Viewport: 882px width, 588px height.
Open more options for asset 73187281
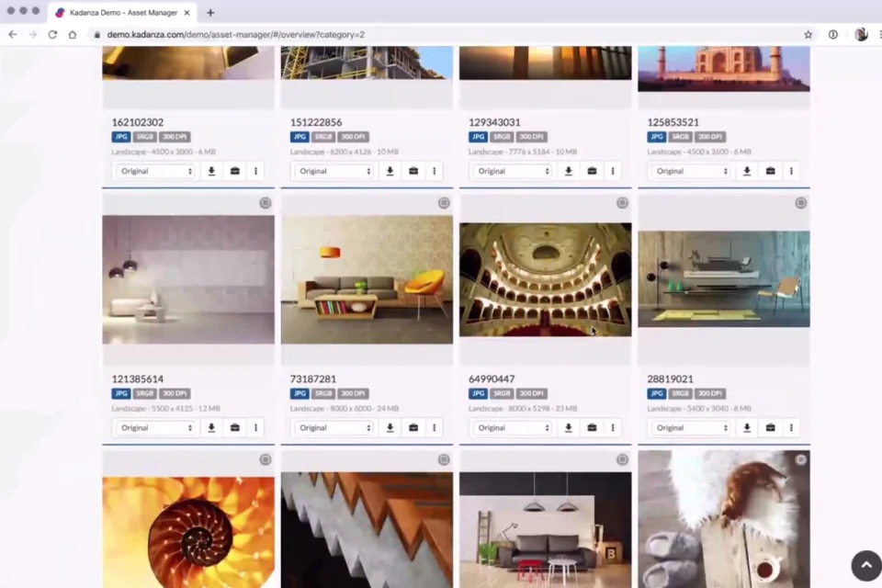pos(435,427)
